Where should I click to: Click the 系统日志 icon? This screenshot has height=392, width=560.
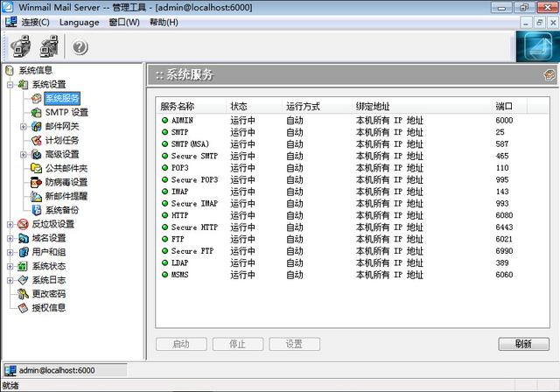tap(24, 280)
